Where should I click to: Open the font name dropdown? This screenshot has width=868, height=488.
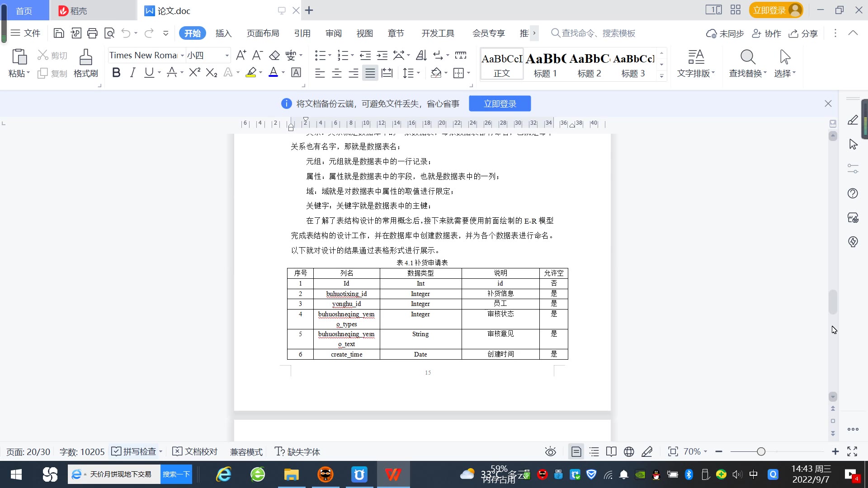coord(182,55)
